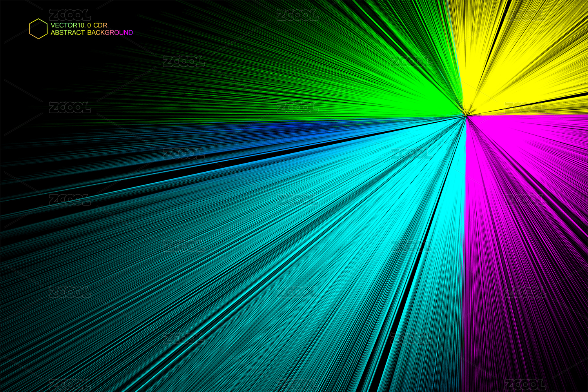Click the ZCOOL watermark in bottom-right corner
The width and height of the screenshot is (588, 392).
[x=525, y=384]
